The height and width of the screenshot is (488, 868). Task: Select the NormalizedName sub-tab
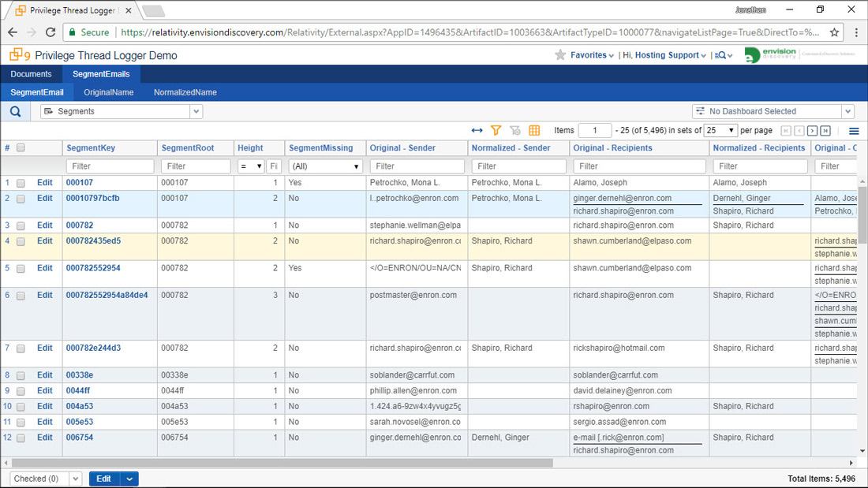[x=185, y=92]
